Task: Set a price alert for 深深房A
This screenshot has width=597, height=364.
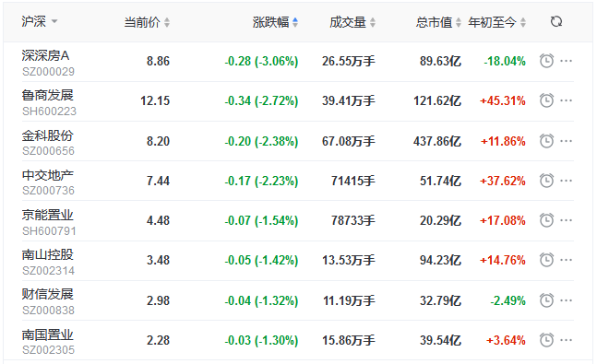Action: [x=547, y=61]
